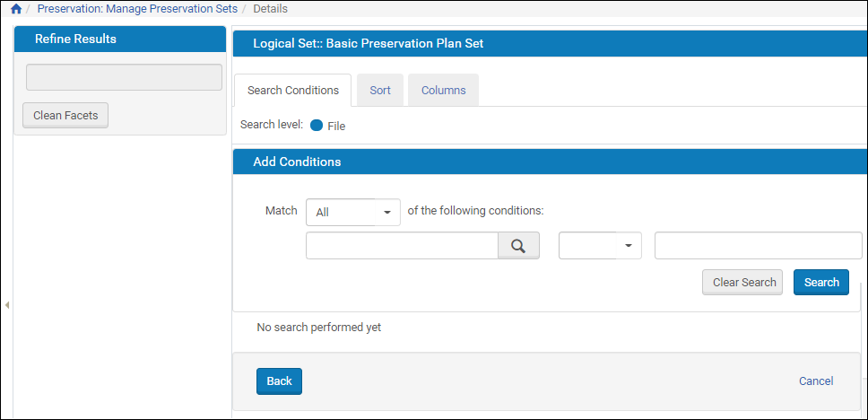Click the condition field beside the magnifier
The width and height of the screenshot is (868, 420).
(402, 246)
